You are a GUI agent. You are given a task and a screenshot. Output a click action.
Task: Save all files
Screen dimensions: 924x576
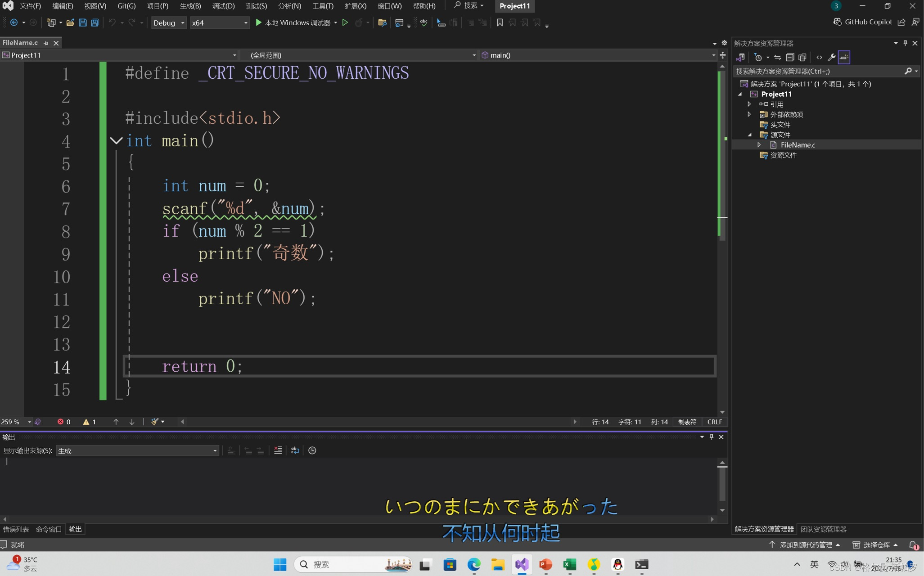coord(95,22)
